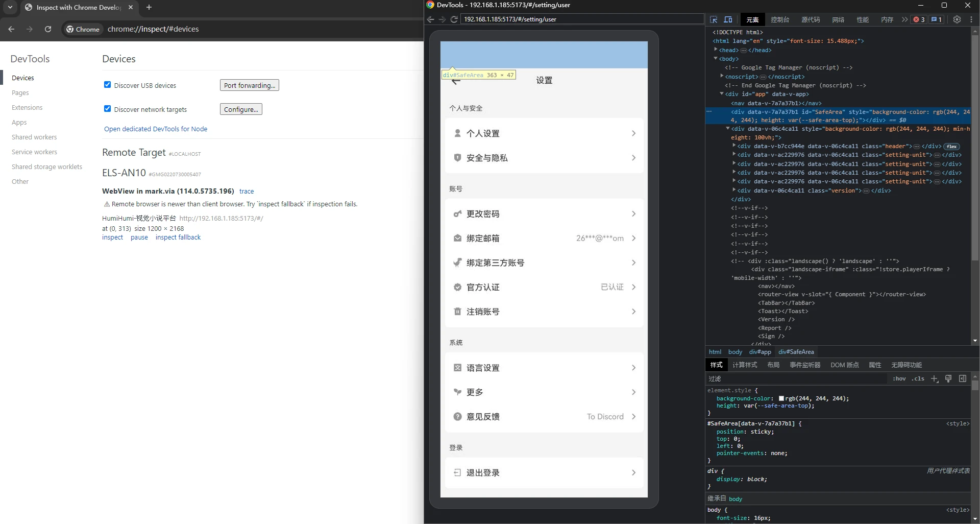
Task: Expand the div with class version
Action: click(734, 190)
